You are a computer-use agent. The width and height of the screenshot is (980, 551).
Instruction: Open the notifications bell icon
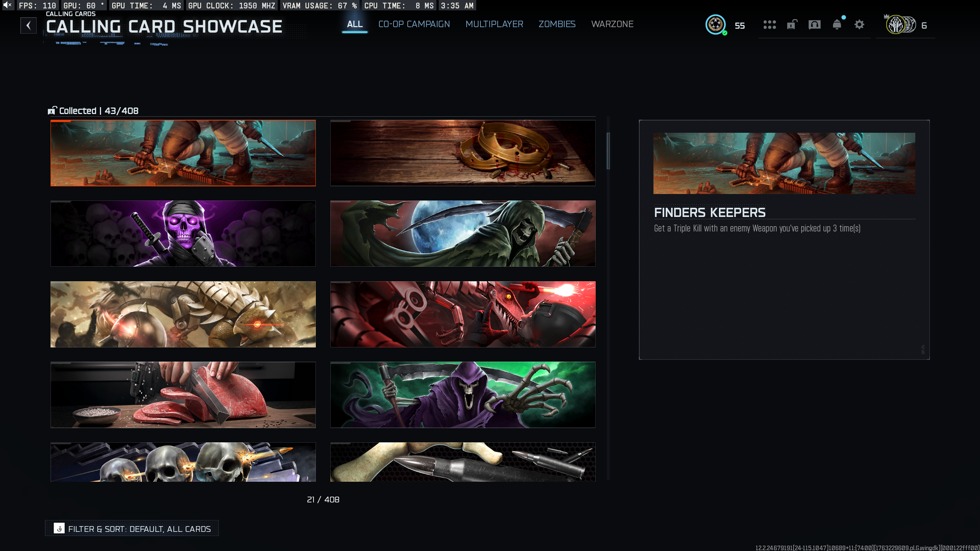[837, 24]
